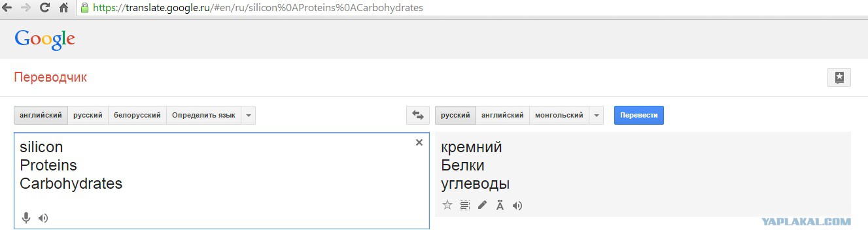Click the word silicon in source
The width and height of the screenshot is (868, 241).
coord(41,147)
